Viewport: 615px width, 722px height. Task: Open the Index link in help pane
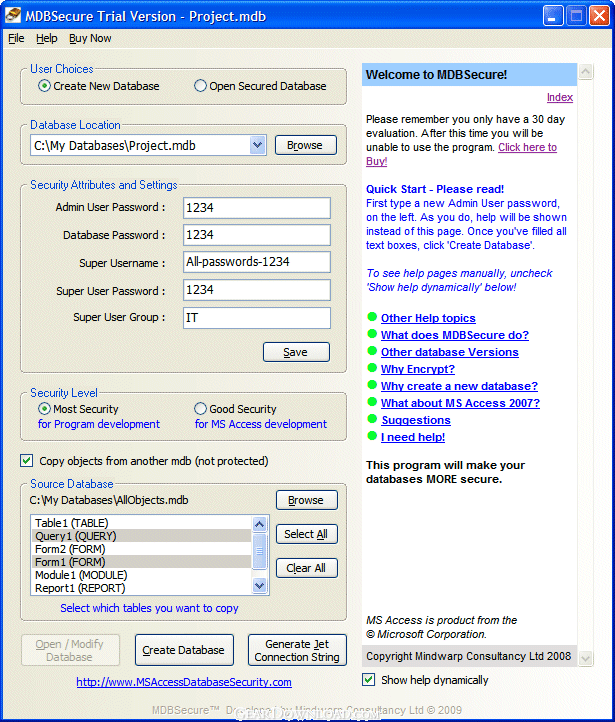pos(560,97)
